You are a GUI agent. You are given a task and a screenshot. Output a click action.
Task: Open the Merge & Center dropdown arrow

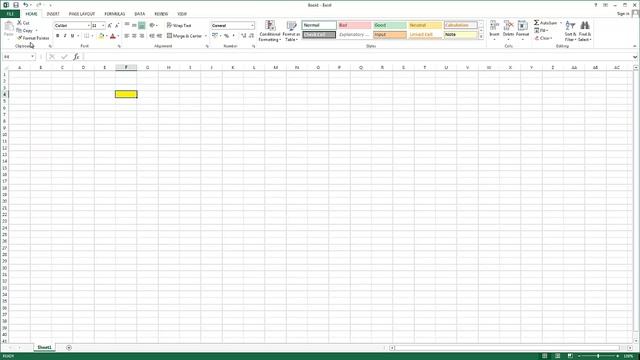[206, 36]
